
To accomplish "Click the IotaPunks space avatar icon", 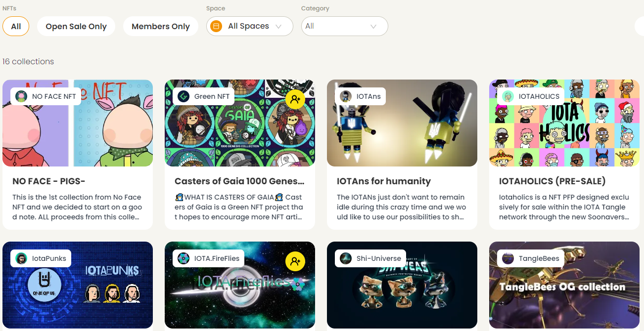I will pyautogui.click(x=21, y=258).
